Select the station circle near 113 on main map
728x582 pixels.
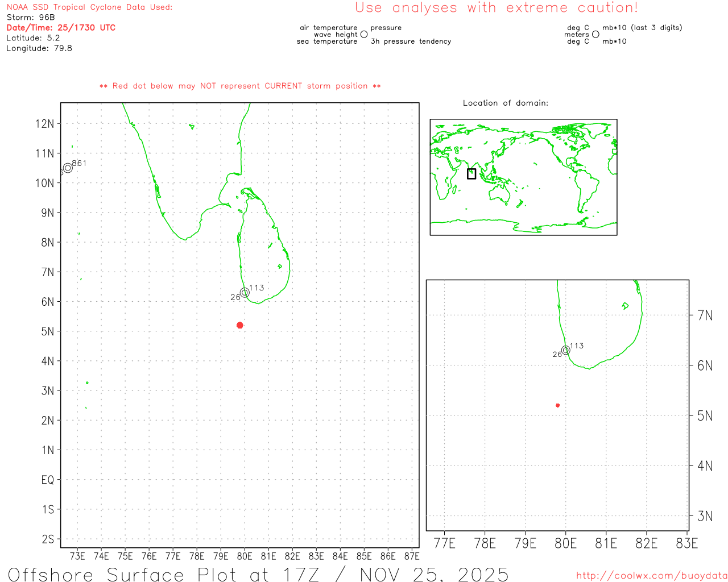tap(245, 293)
